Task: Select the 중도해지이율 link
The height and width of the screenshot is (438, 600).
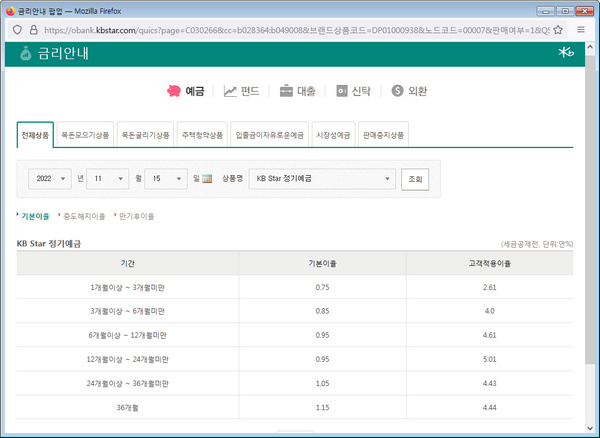Action: click(84, 217)
